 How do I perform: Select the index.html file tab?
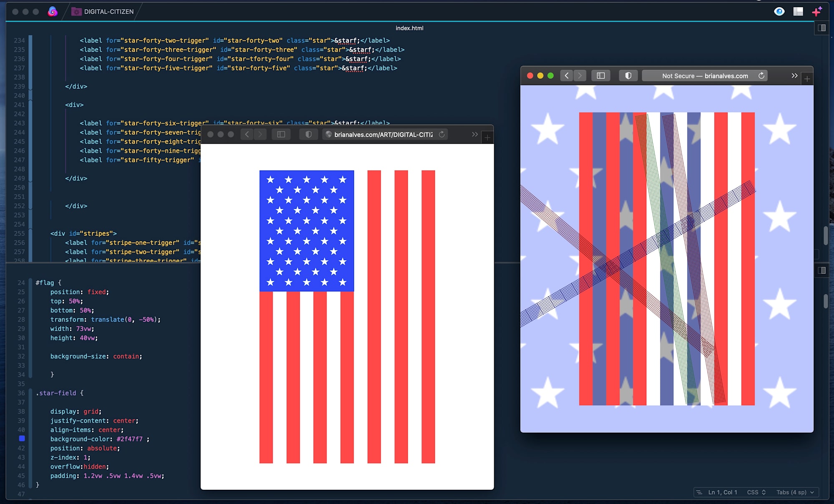[409, 28]
